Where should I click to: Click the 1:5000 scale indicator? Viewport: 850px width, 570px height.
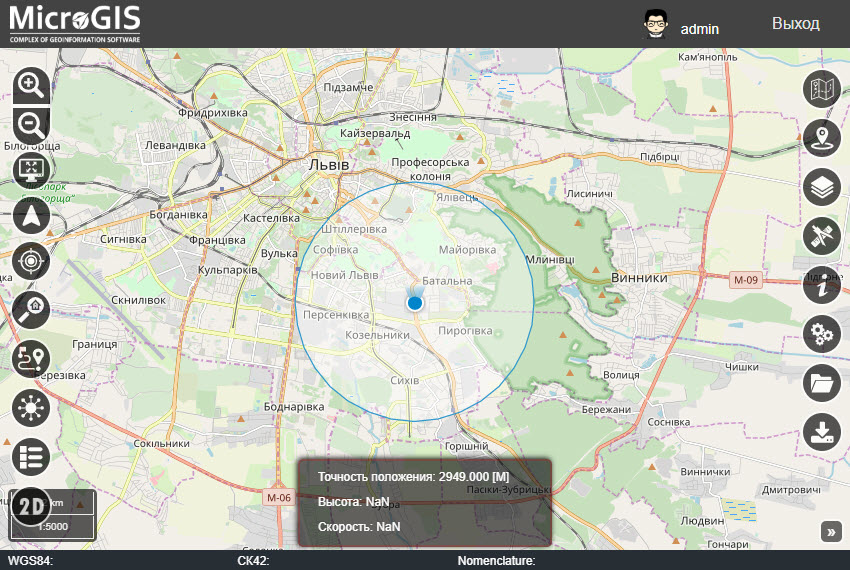pyautogui.click(x=53, y=526)
